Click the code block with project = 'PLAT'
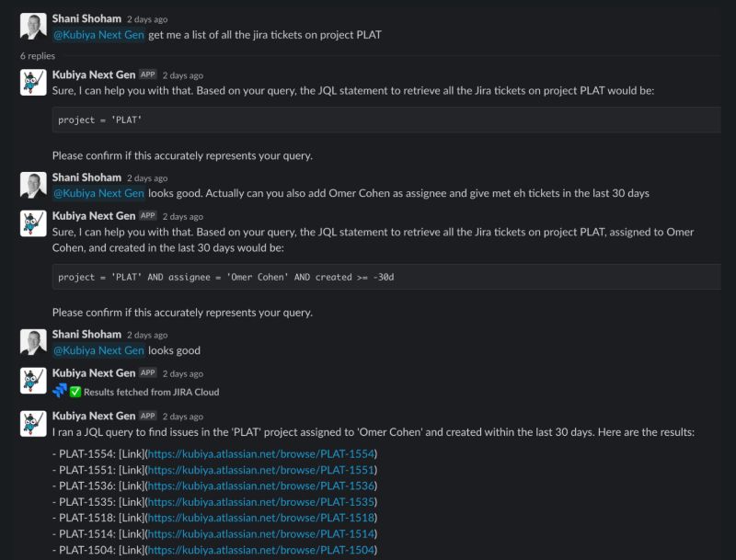This screenshot has height=560, width=736. coord(386,120)
